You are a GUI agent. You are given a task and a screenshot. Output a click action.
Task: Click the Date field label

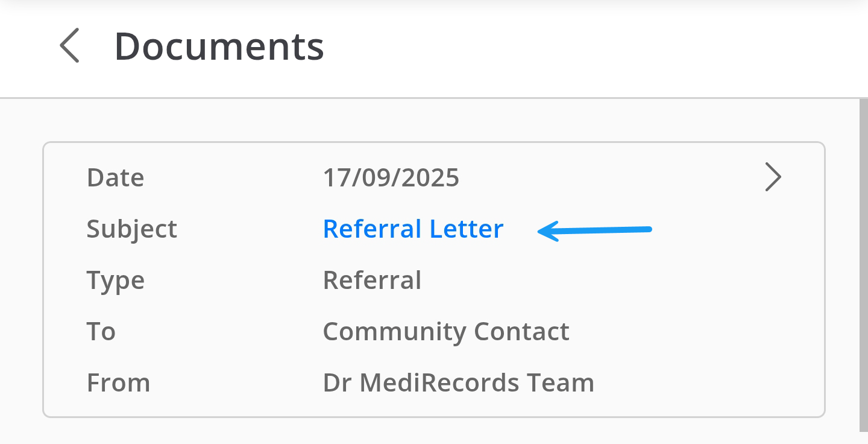(x=115, y=178)
